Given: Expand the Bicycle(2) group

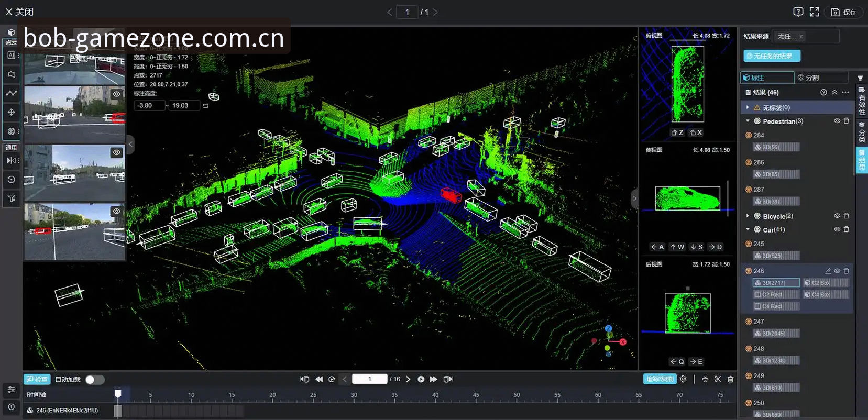Looking at the screenshot, I should coord(748,216).
